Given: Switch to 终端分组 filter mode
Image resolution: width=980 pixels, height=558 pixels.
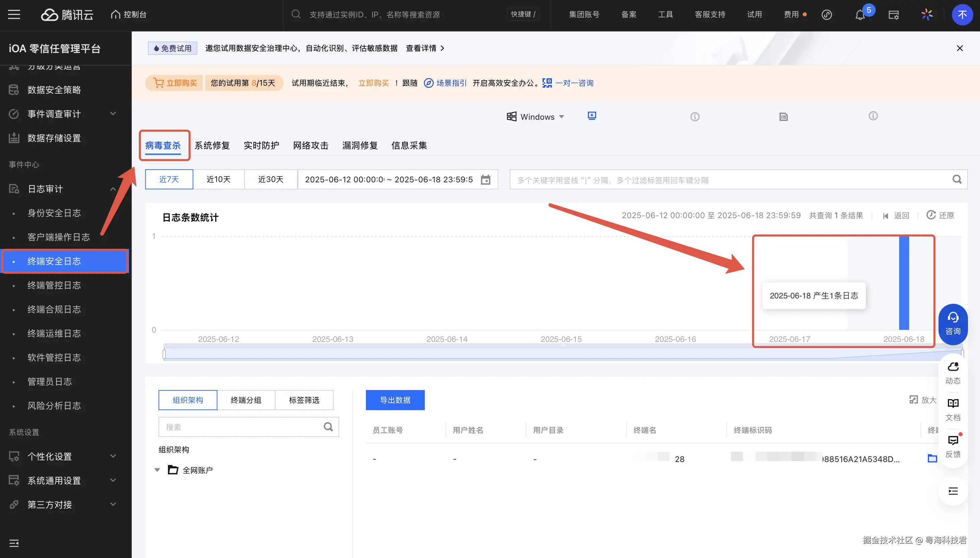Looking at the screenshot, I should tap(246, 400).
